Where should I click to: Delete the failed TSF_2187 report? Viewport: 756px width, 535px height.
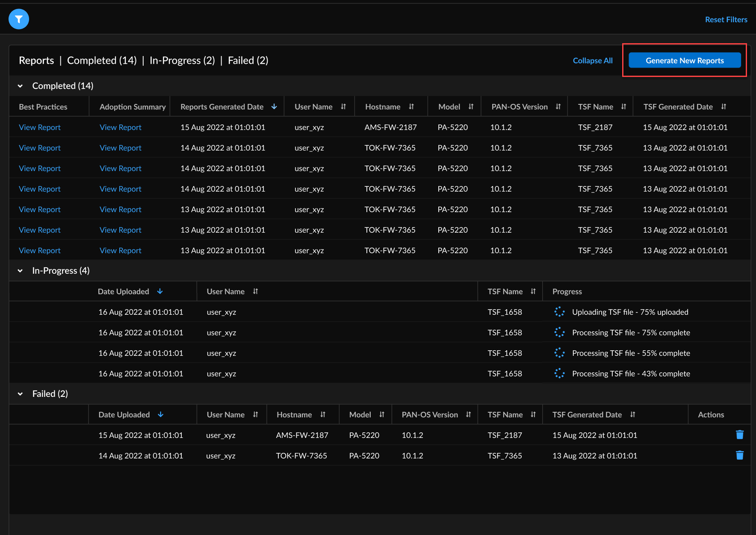coord(740,435)
